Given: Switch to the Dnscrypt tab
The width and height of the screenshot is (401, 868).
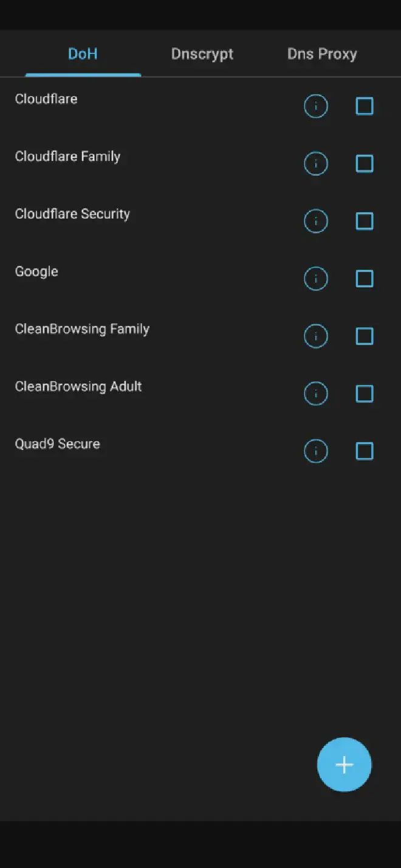Looking at the screenshot, I should coord(202,54).
